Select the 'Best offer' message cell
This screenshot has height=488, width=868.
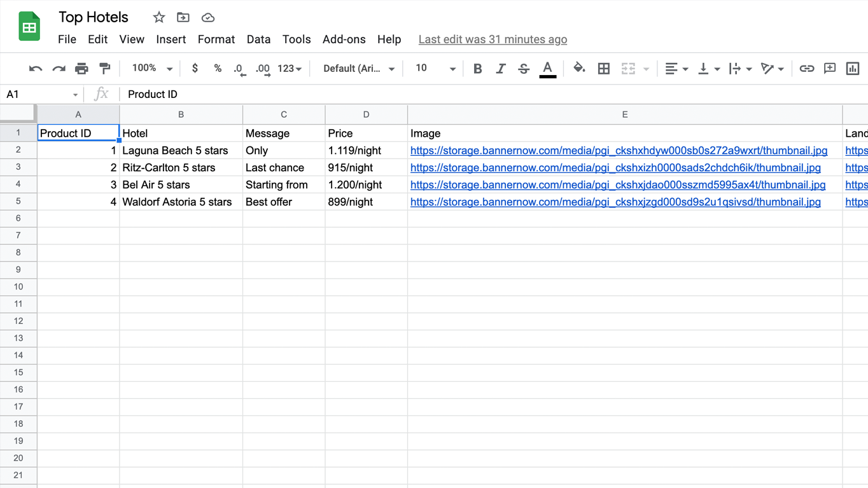click(x=284, y=202)
